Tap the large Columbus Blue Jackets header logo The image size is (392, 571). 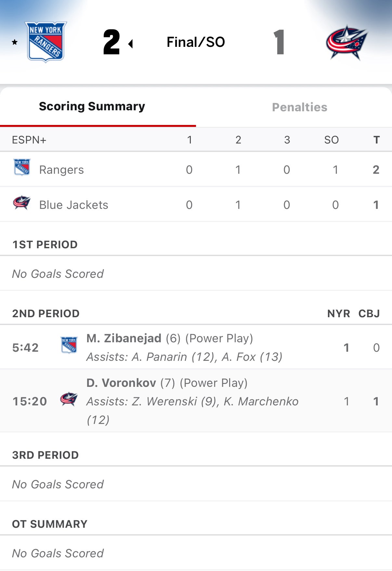click(346, 42)
